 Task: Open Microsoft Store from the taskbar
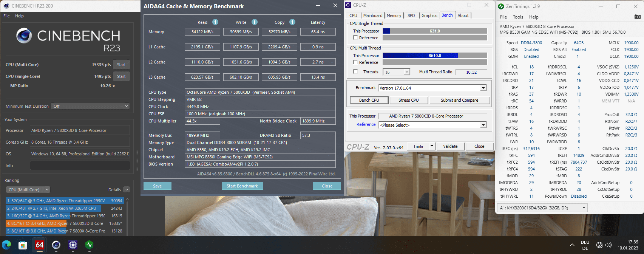click(23, 245)
